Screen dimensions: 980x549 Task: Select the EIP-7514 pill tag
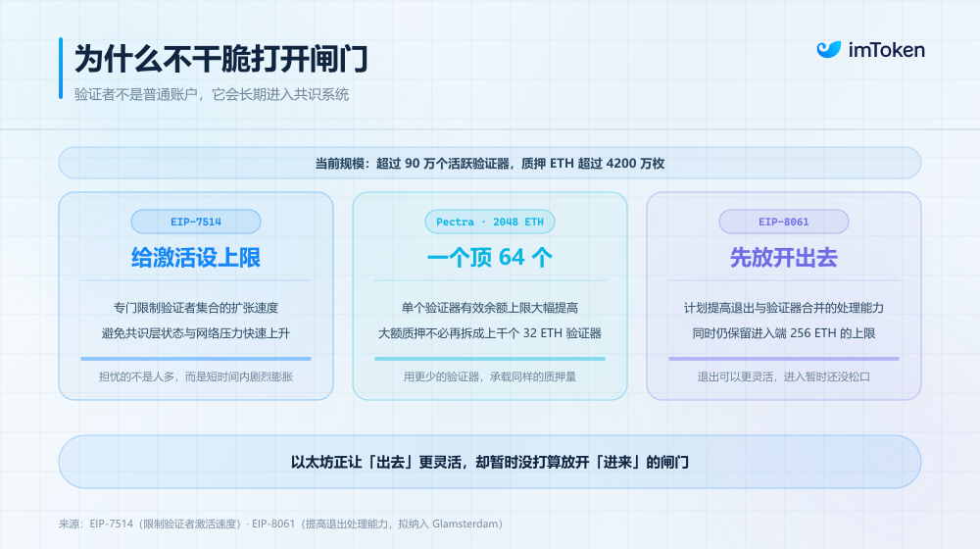[x=196, y=222]
